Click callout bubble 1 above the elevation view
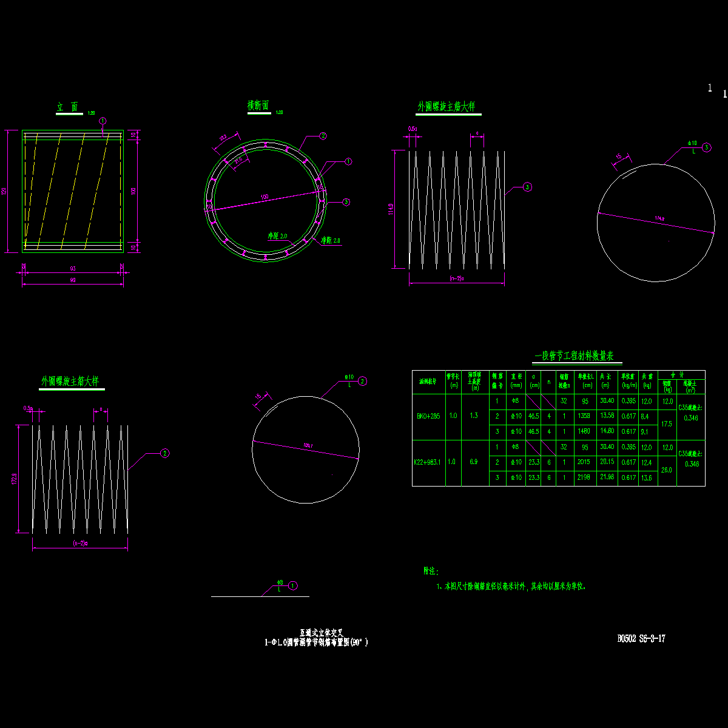This screenshot has height=728, width=728. (x=103, y=121)
